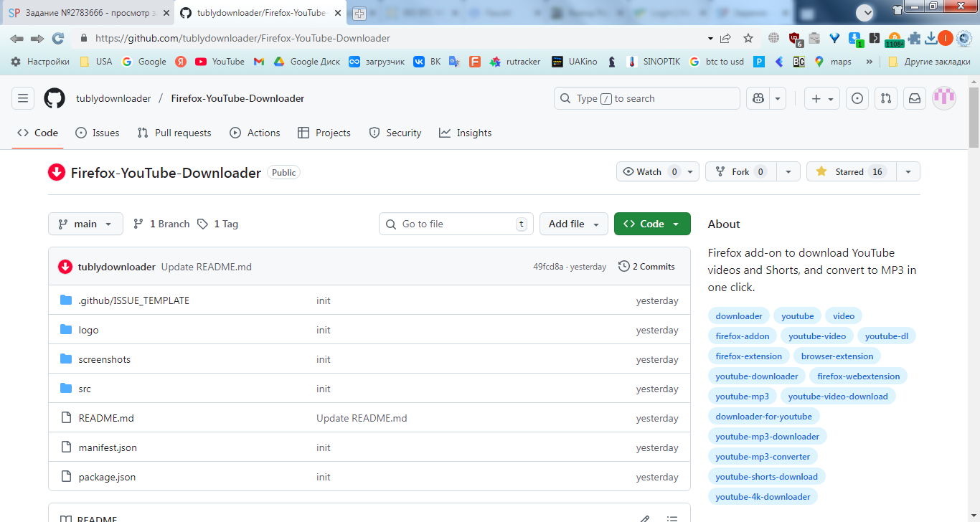Open the Gmail bookmark icon
This screenshot has height=522, width=980.
pyautogui.click(x=259, y=62)
